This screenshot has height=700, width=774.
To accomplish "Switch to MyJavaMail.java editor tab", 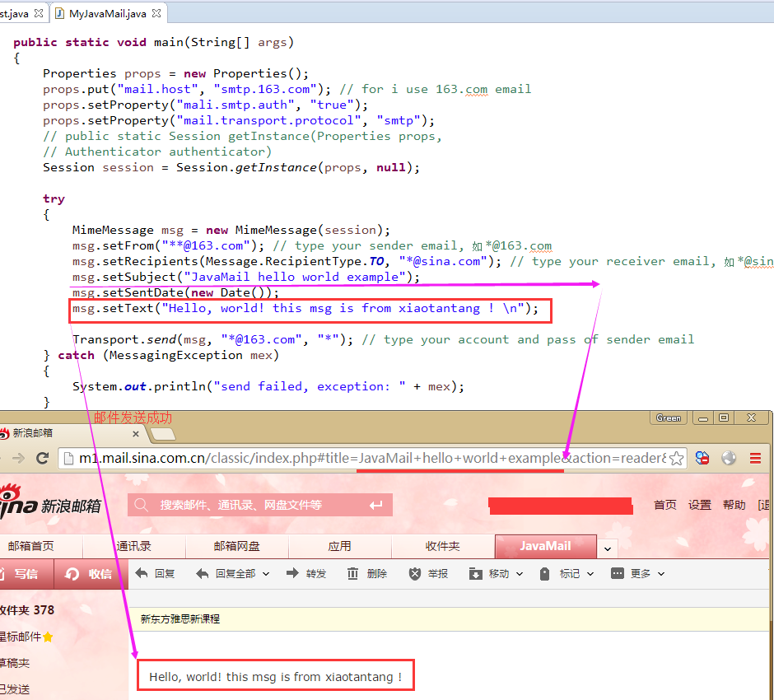I will pos(108,13).
